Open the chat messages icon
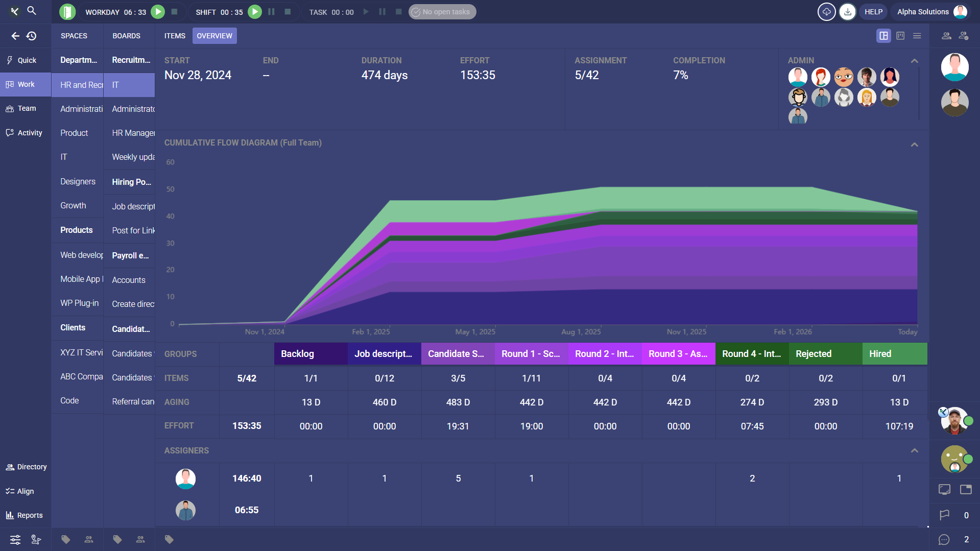Viewport: 980px width, 551px height. (x=944, y=539)
